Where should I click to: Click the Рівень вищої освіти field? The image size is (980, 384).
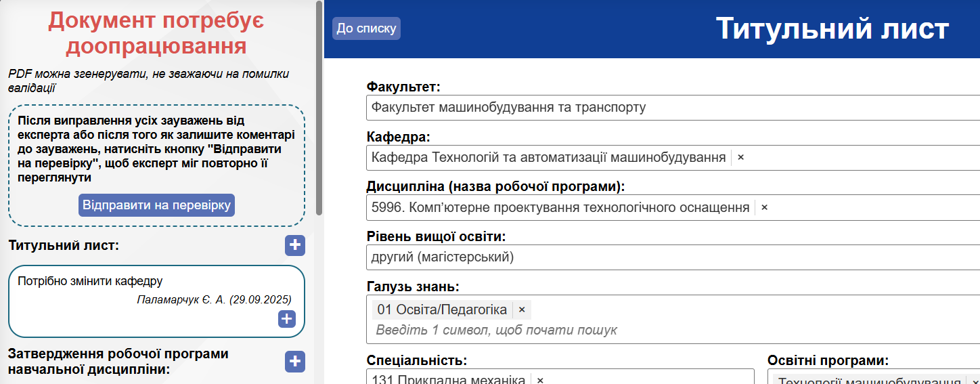[670, 257]
